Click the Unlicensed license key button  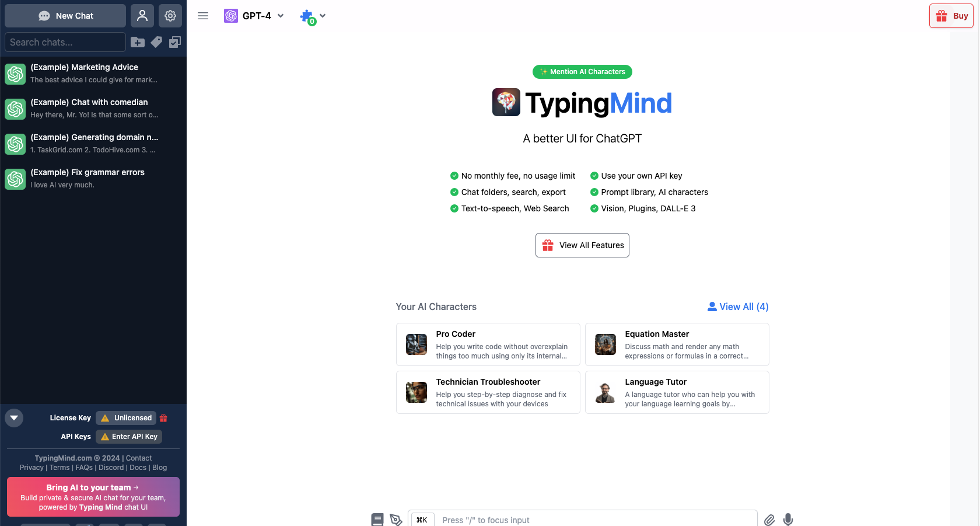[x=126, y=418]
